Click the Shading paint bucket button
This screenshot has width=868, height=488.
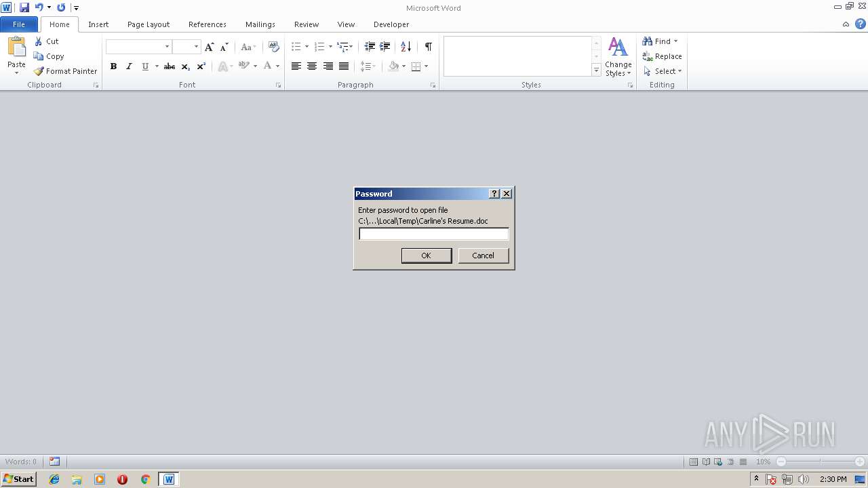tap(393, 66)
